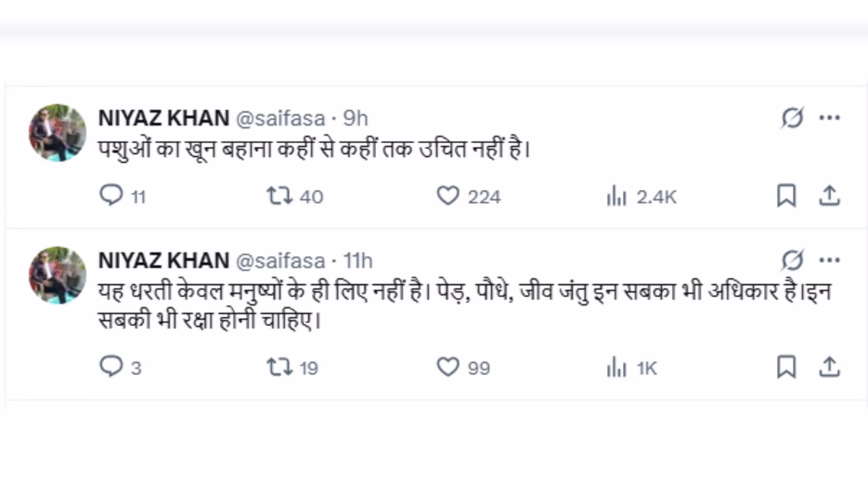View analytics showing 1K views
Image resolution: width=868 pixels, height=488 pixels.
(616, 367)
